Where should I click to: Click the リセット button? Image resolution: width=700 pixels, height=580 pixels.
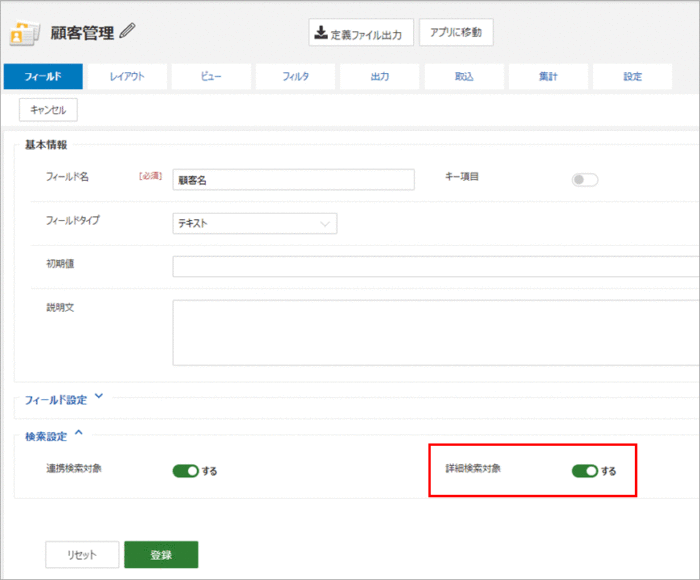82,555
